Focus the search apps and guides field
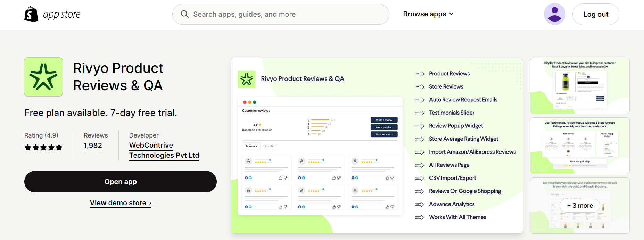 click(x=281, y=14)
